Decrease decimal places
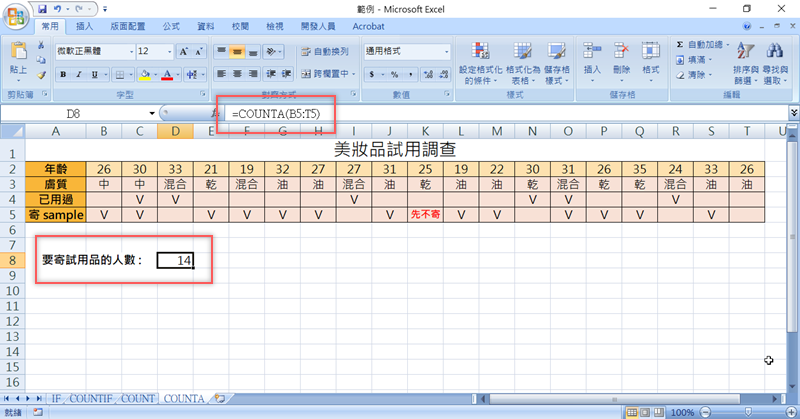 (x=444, y=75)
